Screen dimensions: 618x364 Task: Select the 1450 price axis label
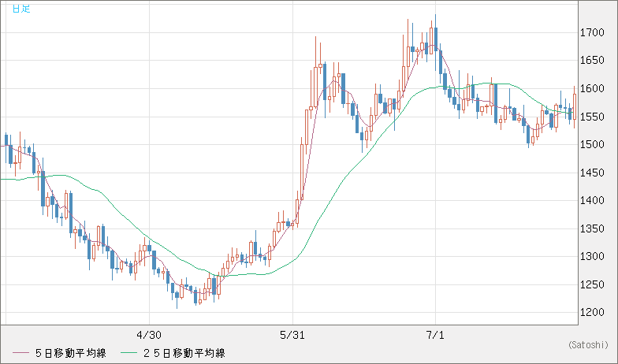[592, 173]
